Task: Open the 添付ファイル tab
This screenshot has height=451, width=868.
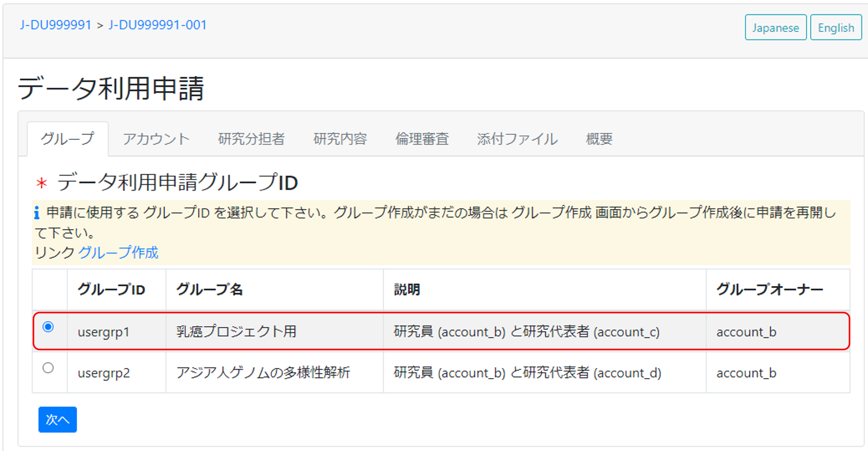Action: (517, 139)
